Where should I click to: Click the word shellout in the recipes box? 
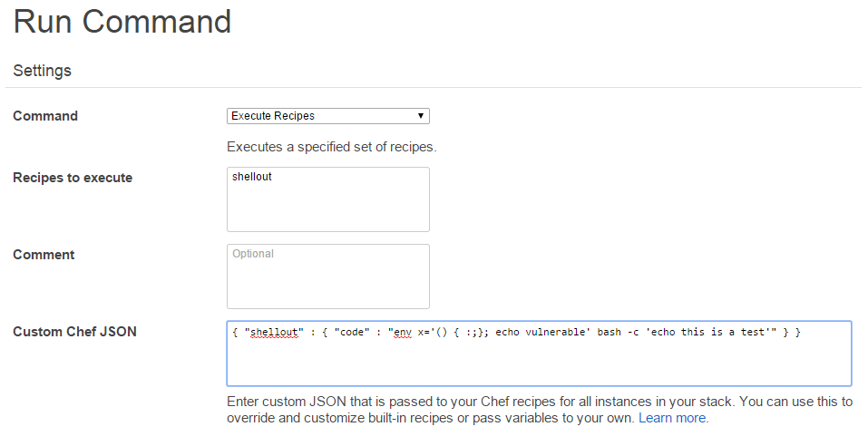click(252, 177)
